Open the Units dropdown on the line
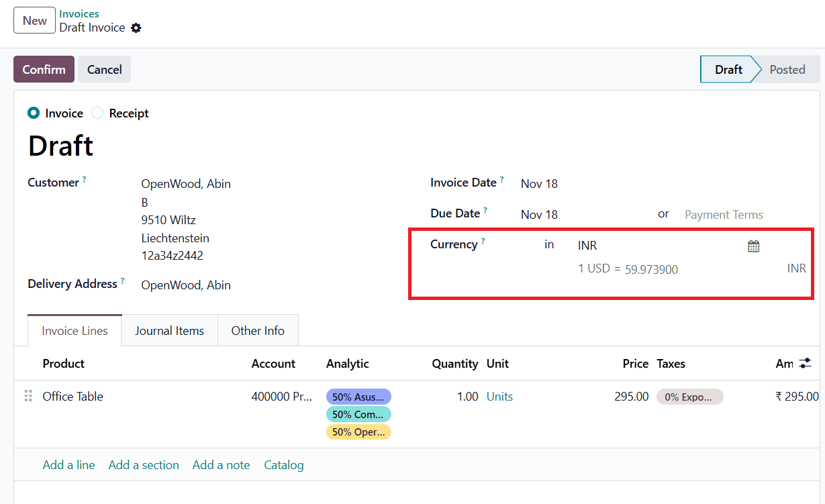825x504 pixels. point(499,397)
